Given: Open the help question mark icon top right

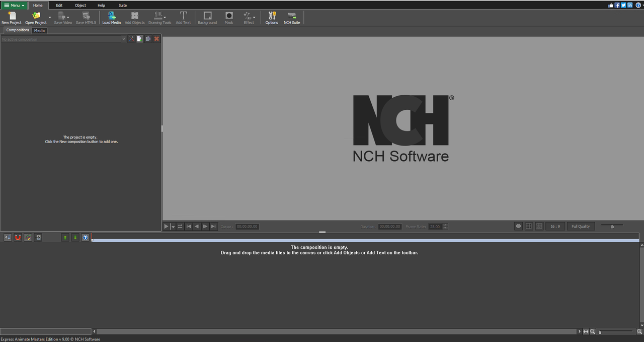Looking at the screenshot, I should click(638, 5).
